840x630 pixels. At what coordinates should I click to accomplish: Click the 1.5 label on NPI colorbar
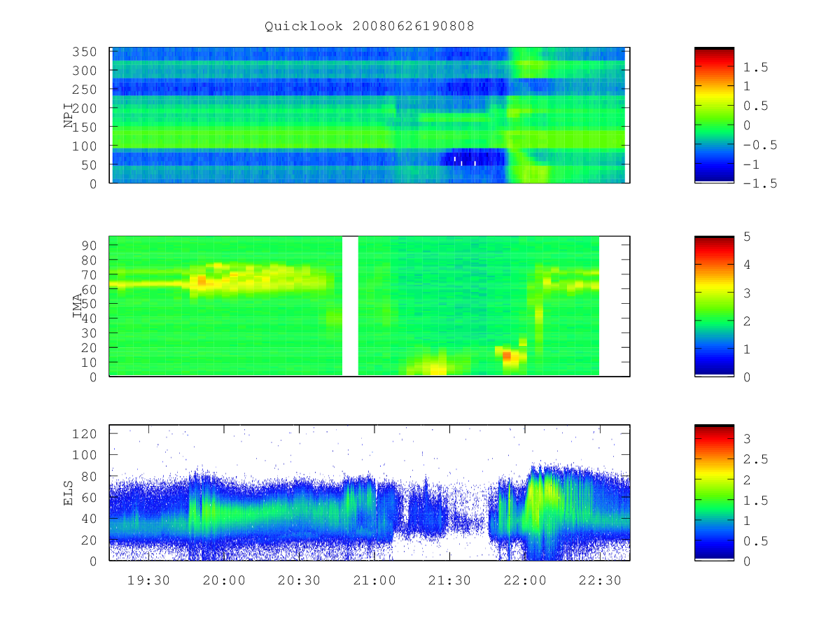757,67
